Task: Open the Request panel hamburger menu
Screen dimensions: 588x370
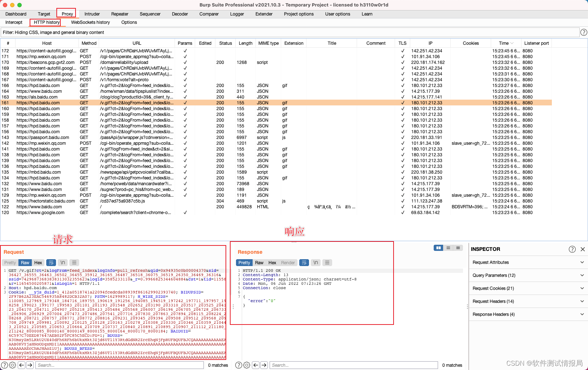Action: [74, 263]
